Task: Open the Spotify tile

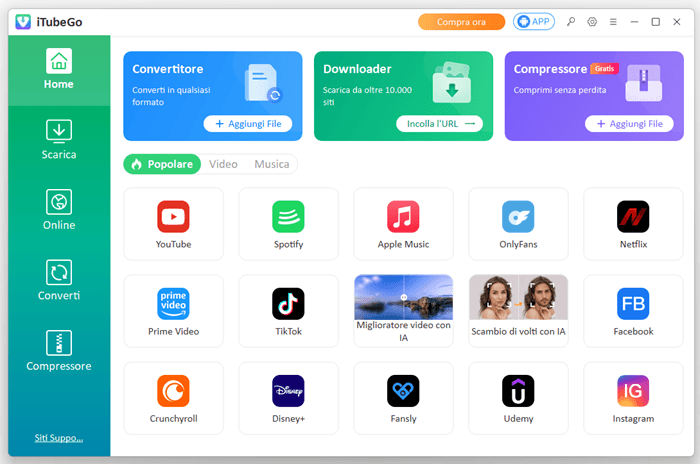Action: click(288, 224)
